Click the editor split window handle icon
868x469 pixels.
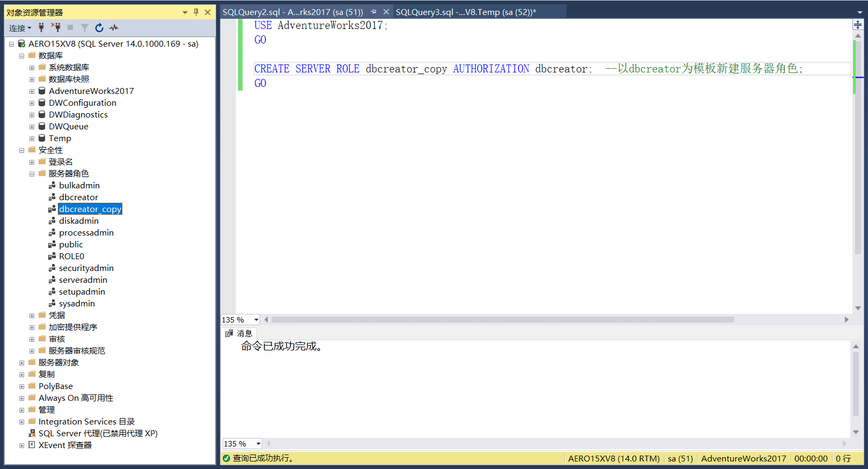858,25
